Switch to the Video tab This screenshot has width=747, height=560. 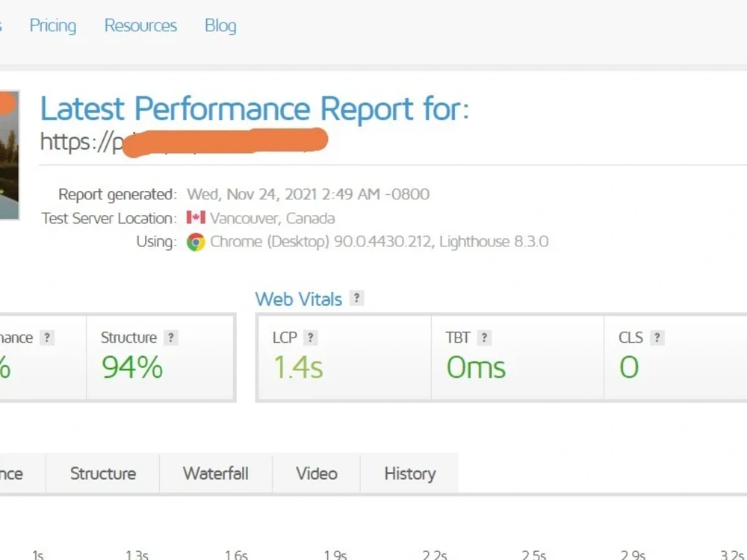[x=316, y=473]
